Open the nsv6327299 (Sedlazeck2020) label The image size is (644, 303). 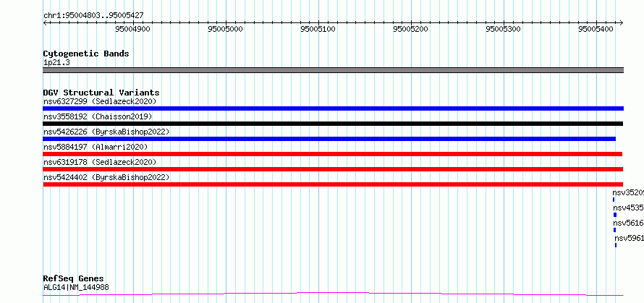click(100, 101)
